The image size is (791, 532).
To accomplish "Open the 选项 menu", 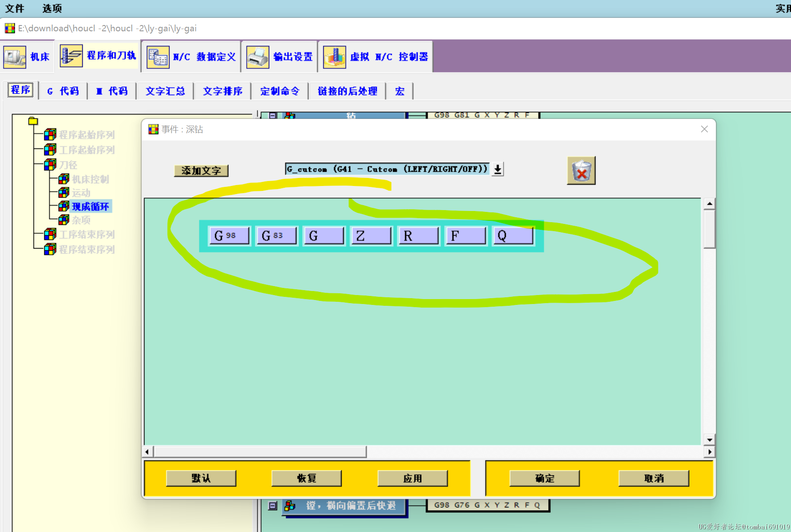I will pyautogui.click(x=52, y=8).
